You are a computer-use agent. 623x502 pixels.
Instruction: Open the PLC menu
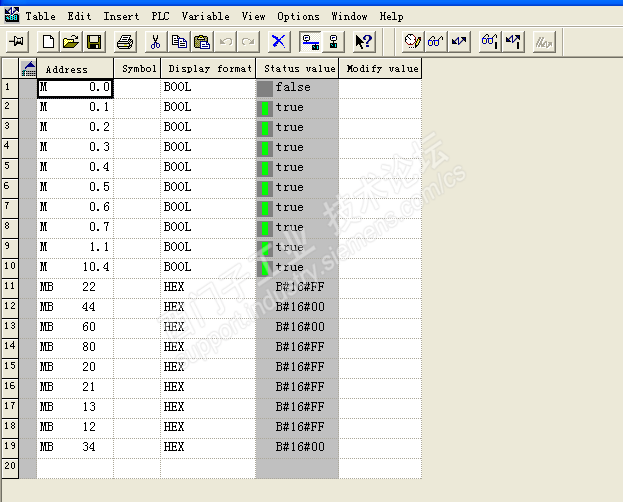pos(161,16)
